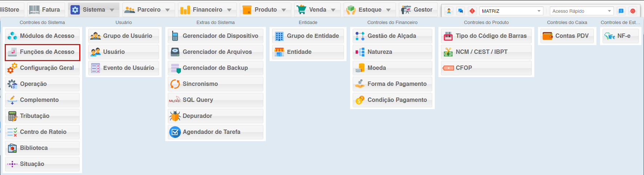Open Sincronismo
Image resolution: width=644 pixels, height=175 pixels.
tap(215, 84)
